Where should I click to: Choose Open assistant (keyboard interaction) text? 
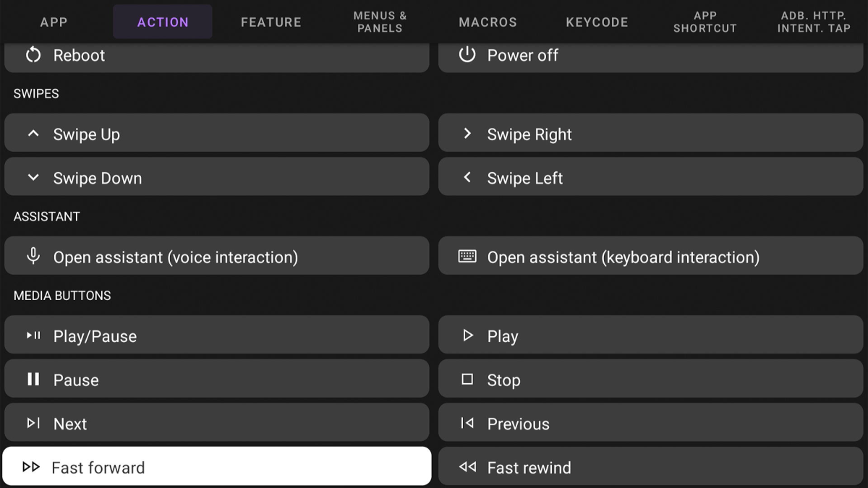(x=624, y=257)
